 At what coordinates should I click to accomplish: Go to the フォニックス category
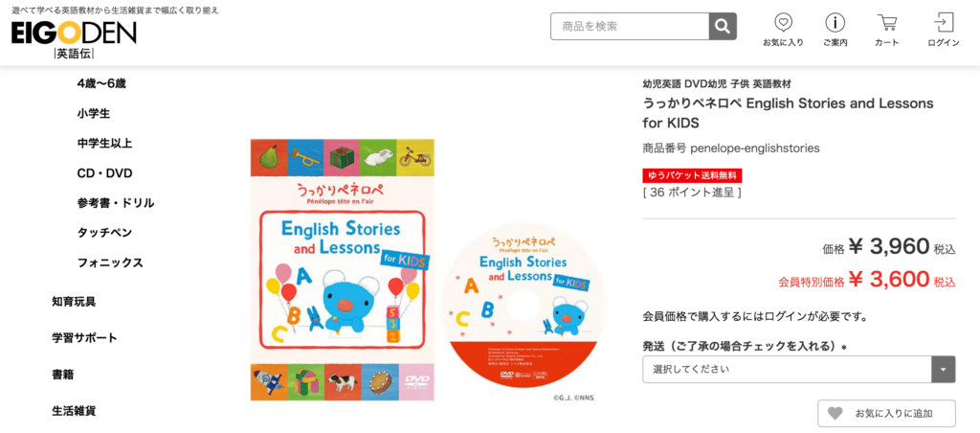pyautogui.click(x=110, y=262)
